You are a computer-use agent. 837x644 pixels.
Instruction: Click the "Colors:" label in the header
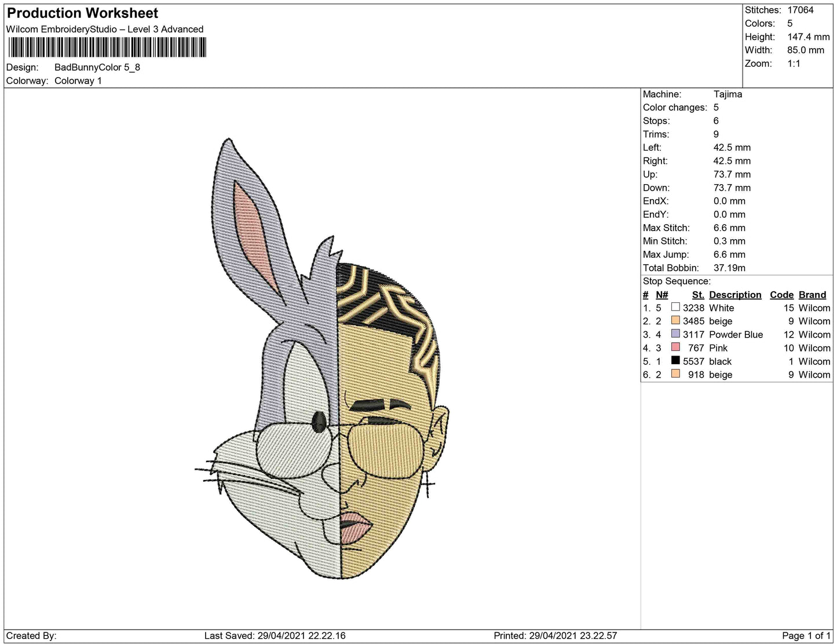(x=760, y=23)
